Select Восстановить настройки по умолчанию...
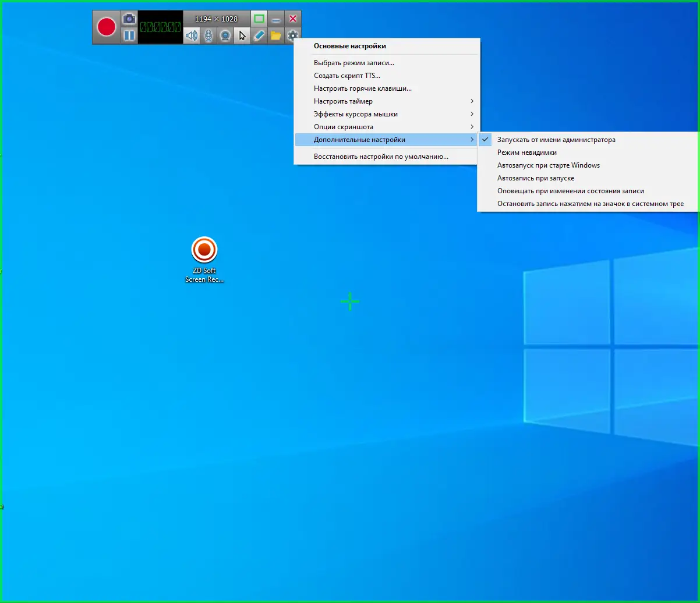Viewport: 700px width, 603px height. (387, 157)
